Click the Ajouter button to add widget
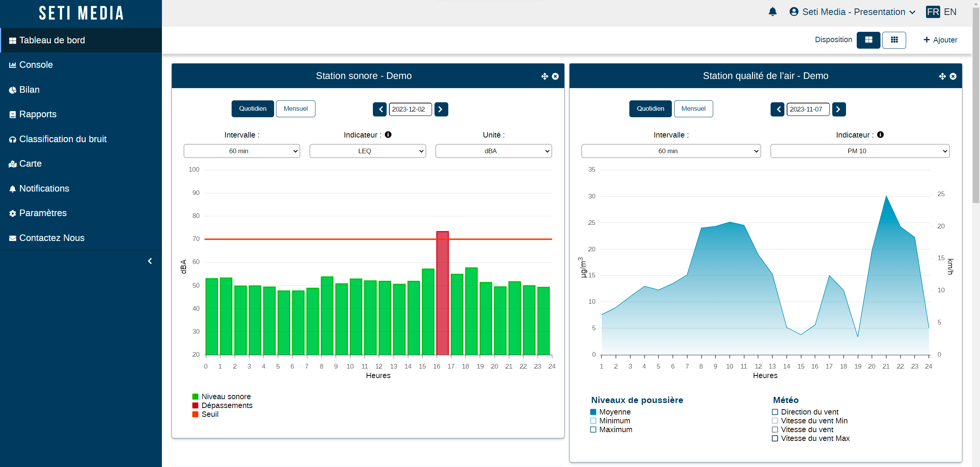This screenshot has height=467, width=980. pyautogui.click(x=940, y=40)
